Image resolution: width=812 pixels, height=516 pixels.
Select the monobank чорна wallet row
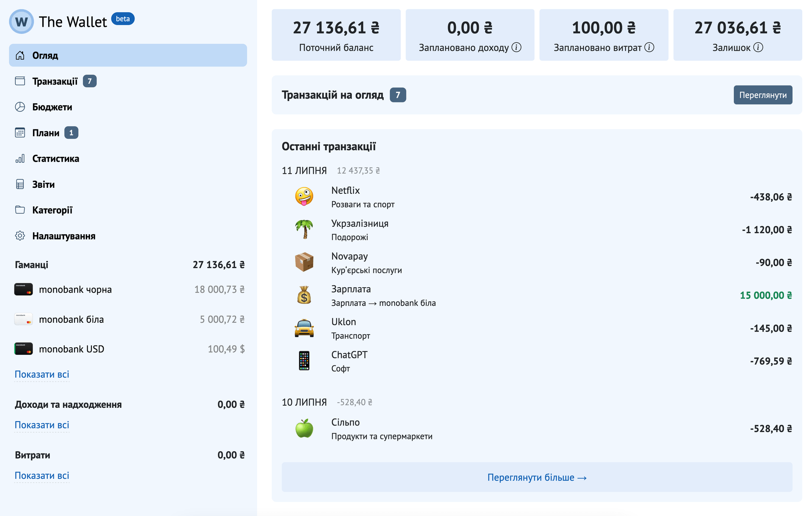129,290
